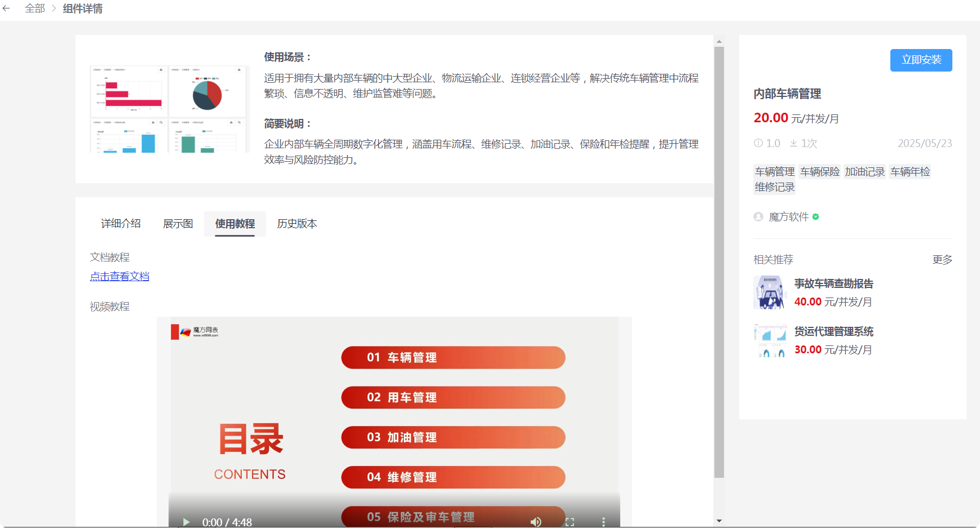Viewport: 980px width, 528px height.
Task: Click the 货运代理管理系统 thumbnail image
Action: click(x=770, y=340)
